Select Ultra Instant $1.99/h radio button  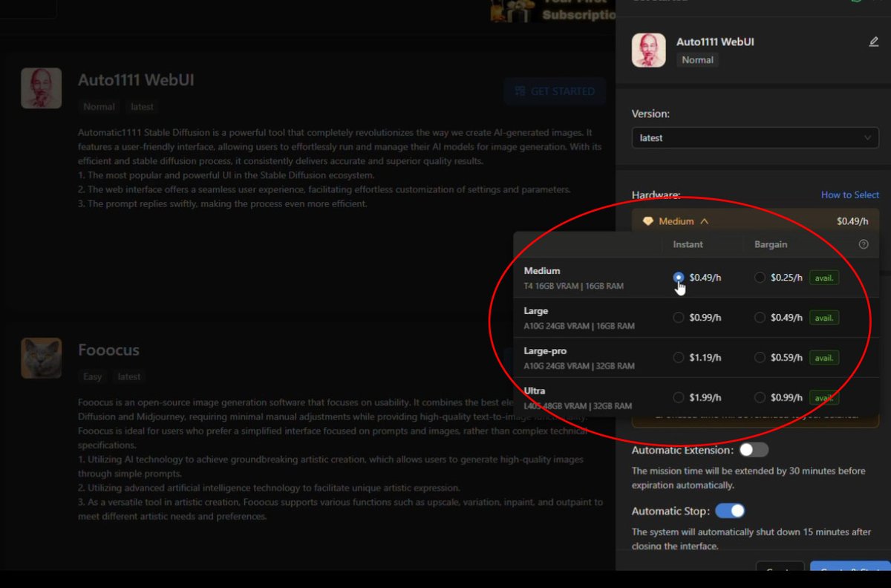click(678, 398)
